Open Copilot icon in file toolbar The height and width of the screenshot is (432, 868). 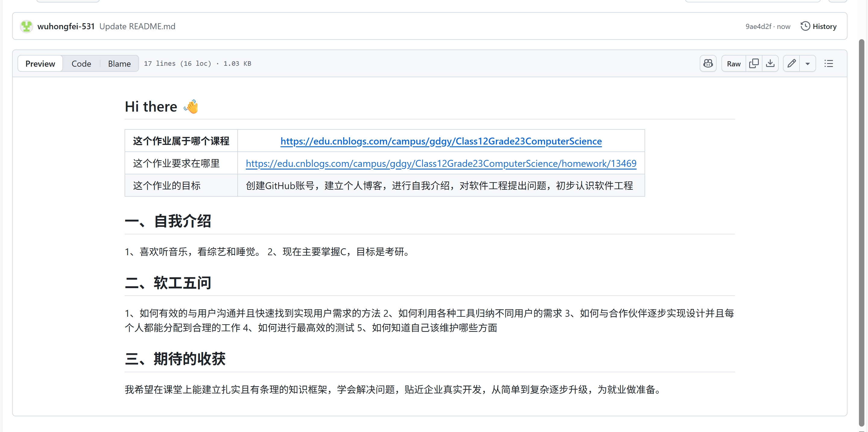coord(708,63)
